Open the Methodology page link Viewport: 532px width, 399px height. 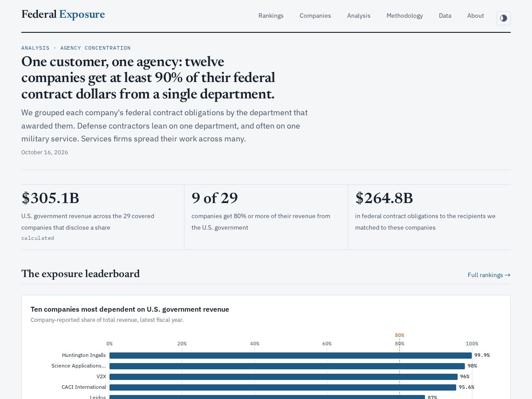tap(405, 16)
